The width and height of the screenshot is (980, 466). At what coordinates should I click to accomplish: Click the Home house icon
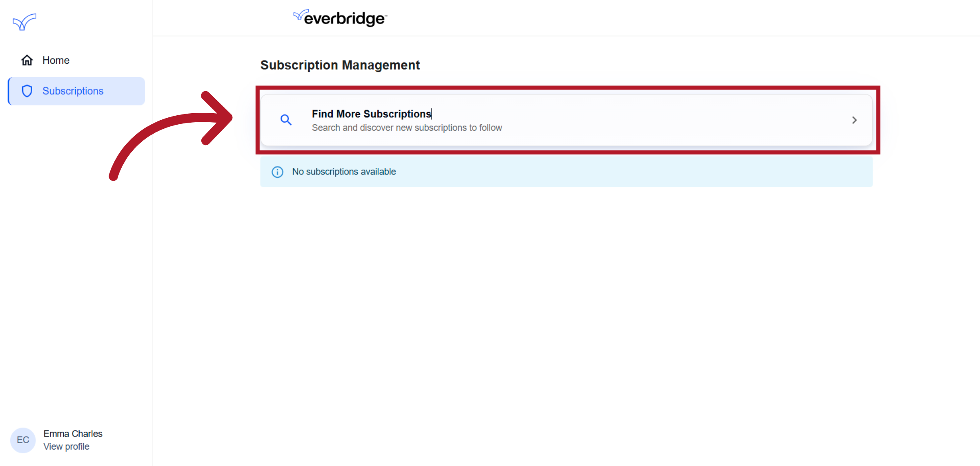27,60
